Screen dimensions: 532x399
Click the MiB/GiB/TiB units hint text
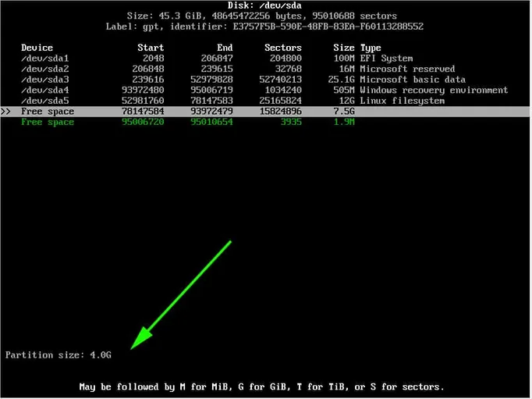click(262, 387)
